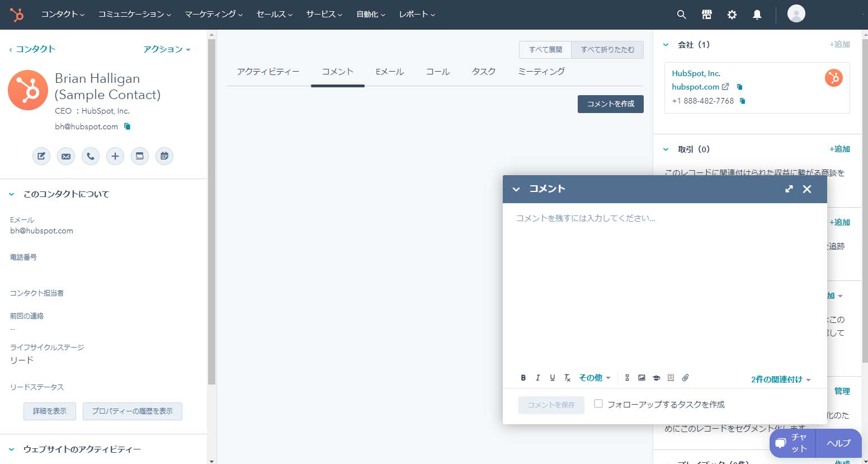
Task: Click the 詳細を表示 button
Action: pos(50,411)
